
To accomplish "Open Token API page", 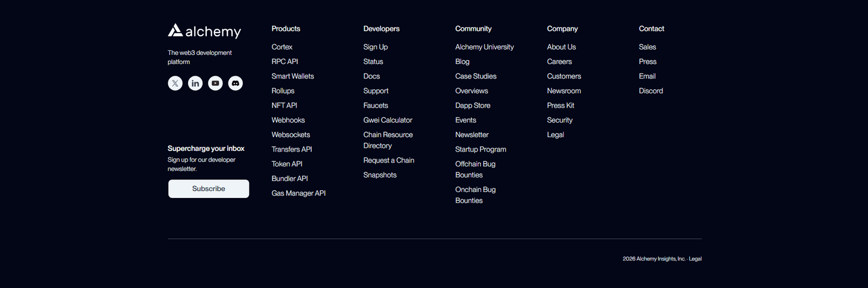I will pos(287,164).
